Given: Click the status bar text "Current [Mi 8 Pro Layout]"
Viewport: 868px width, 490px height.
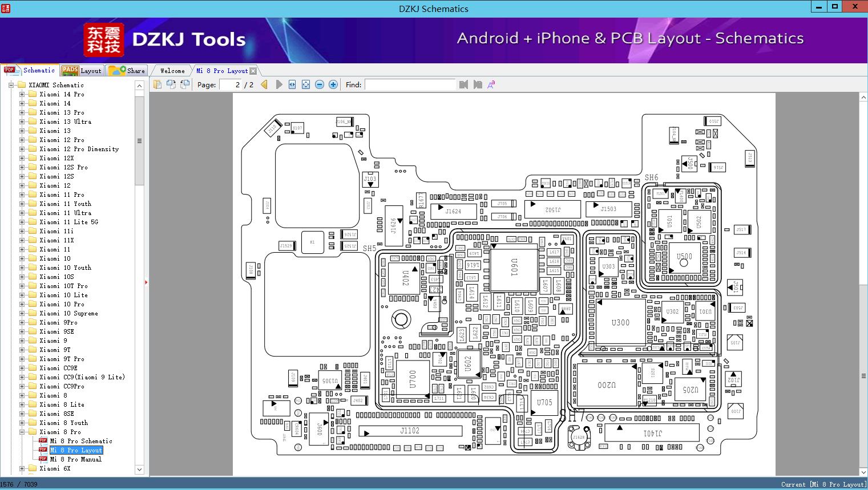Looking at the screenshot, I should tap(823, 484).
